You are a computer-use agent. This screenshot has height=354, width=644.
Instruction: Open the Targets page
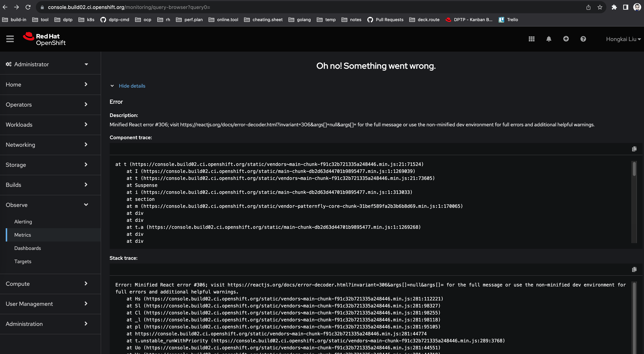[x=23, y=261]
